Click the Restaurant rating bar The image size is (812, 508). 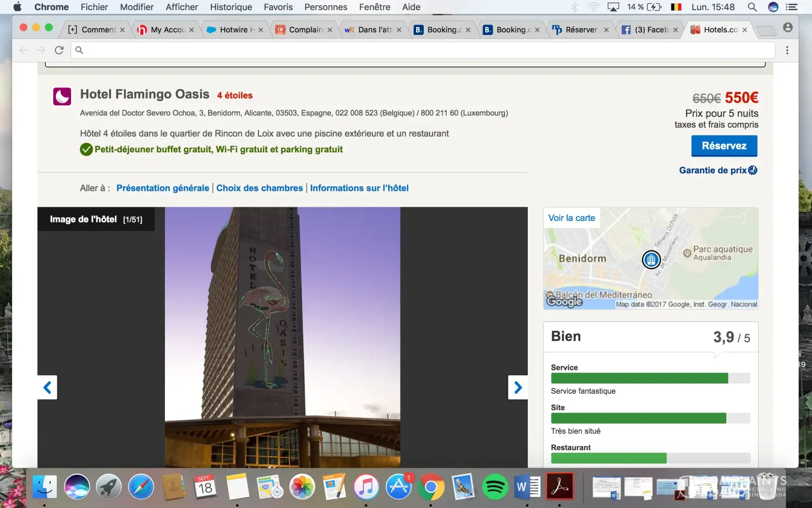(651, 458)
